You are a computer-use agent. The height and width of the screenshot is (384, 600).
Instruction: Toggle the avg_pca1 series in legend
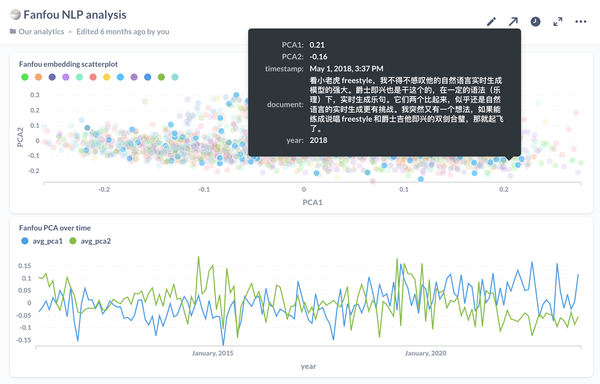(x=42, y=241)
